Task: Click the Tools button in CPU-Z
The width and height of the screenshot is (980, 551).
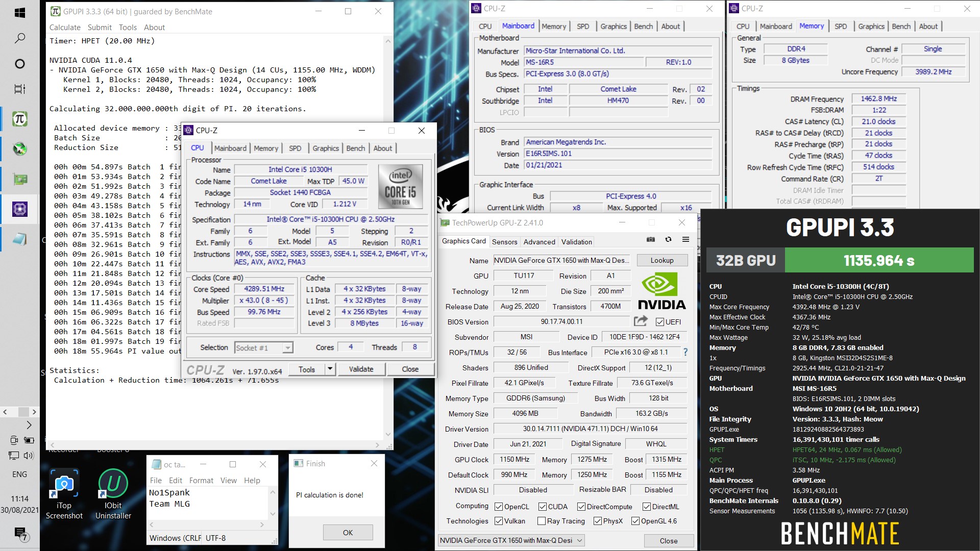Action: click(x=307, y=369)
